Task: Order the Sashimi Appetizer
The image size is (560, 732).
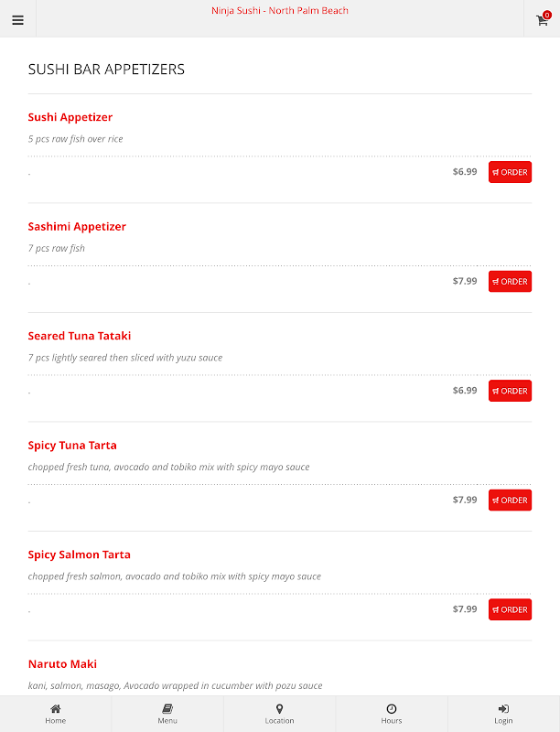Action: [x=510, y=282]
